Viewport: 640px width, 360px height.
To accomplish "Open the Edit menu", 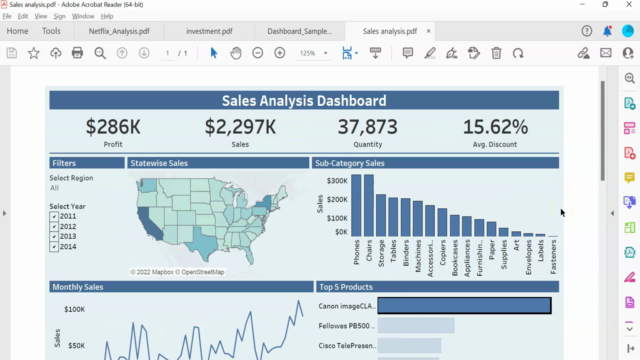I will 23,16.
